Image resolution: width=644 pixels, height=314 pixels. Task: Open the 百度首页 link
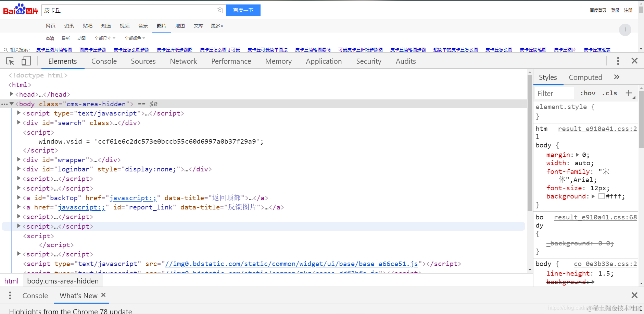pos(598,10)
